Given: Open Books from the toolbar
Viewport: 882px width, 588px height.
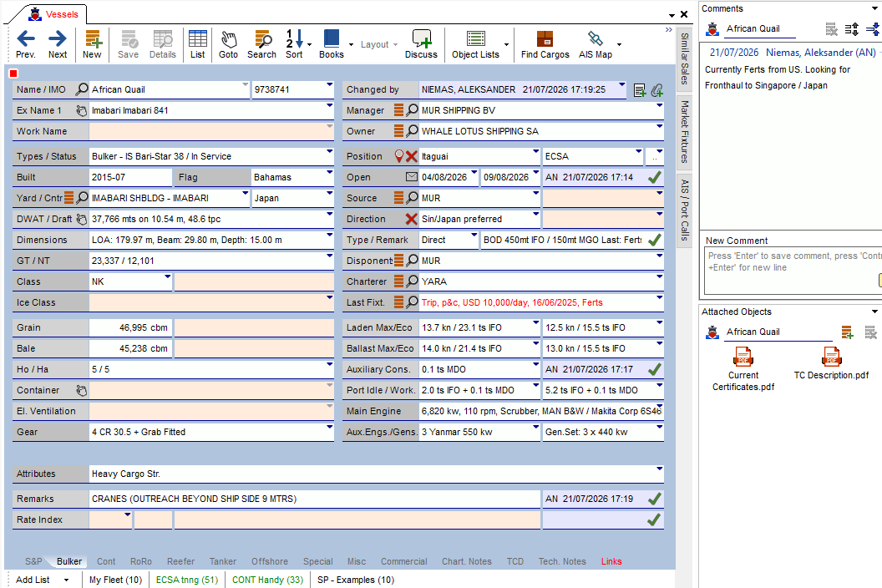Looking at the screenshot, I should pos(332,44).
